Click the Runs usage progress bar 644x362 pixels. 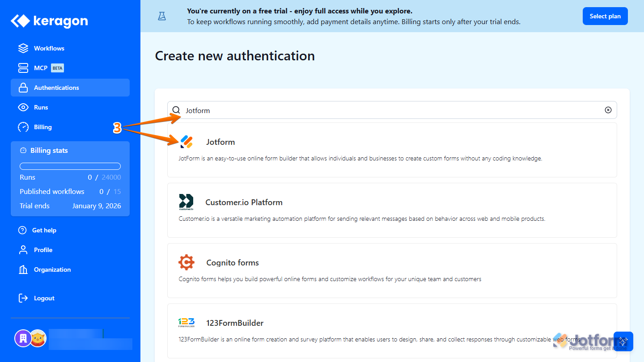(70, 166)
